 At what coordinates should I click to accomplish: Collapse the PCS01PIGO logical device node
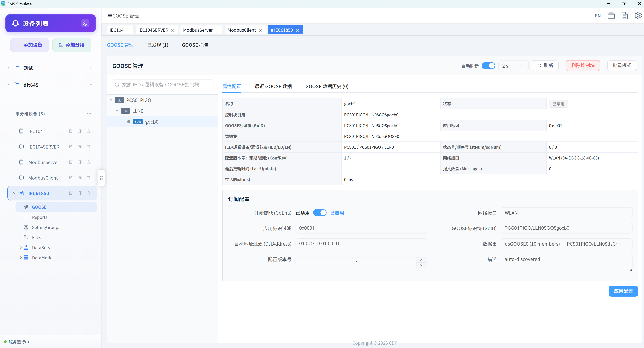coord(111,100)
